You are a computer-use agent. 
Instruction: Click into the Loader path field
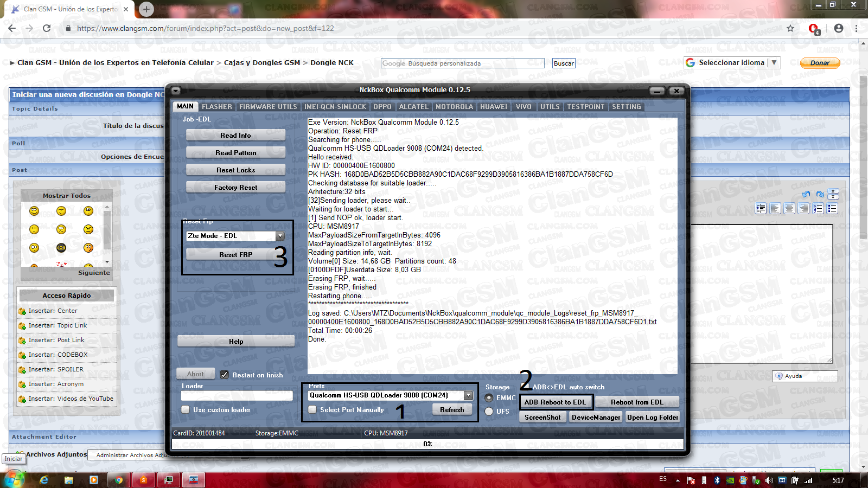tap(237, 396)
